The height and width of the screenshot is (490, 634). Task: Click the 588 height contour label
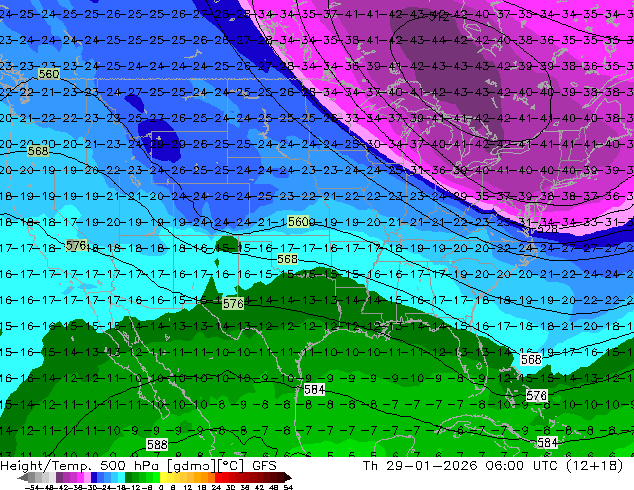(x=157, y=445)
